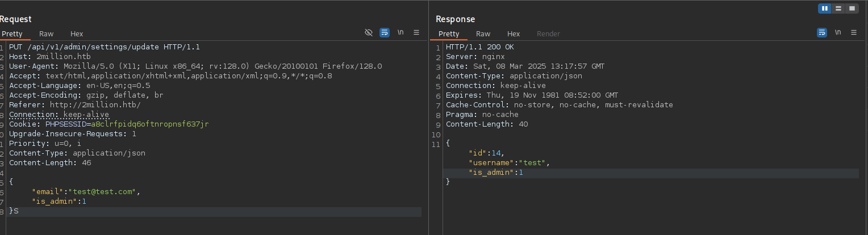Screen dimensions: 868x235
Task: Click the Host: 2million.htb header
Action: pyautogui.click(x=50, y=57)
